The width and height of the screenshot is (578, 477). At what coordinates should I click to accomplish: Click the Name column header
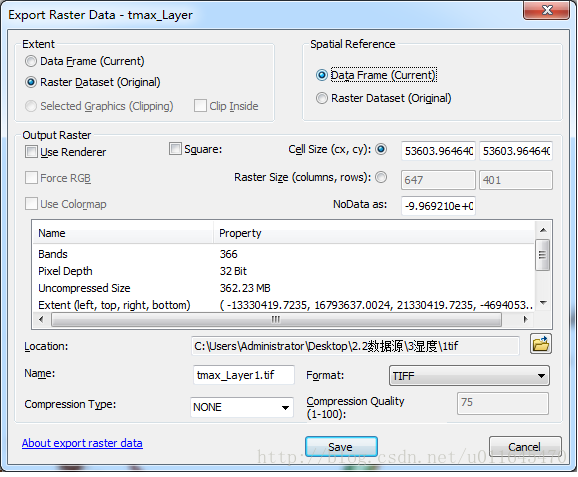[123, 233]
